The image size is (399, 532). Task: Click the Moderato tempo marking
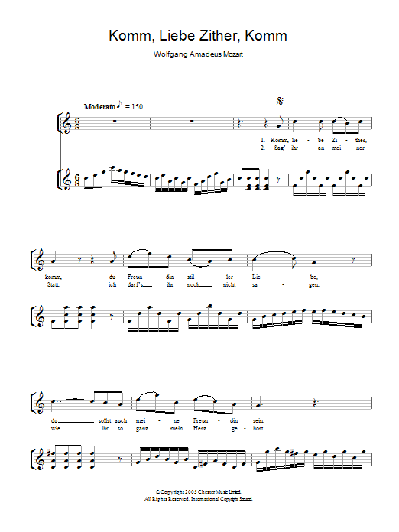[99, 106]
